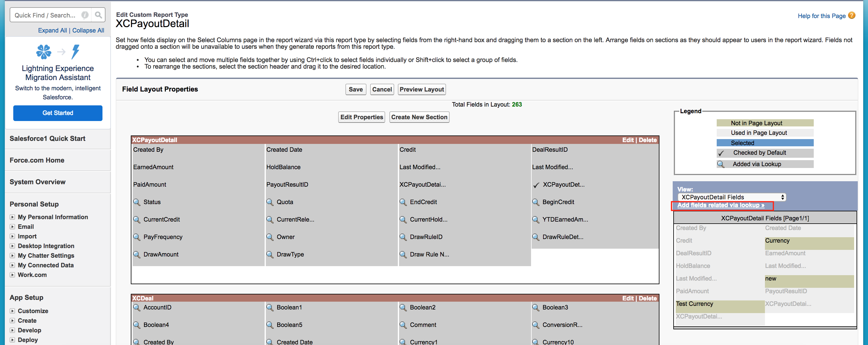Expand My Personal Information tree item
The width and height of the screenshot is (868, 345).
click(12, 217)
